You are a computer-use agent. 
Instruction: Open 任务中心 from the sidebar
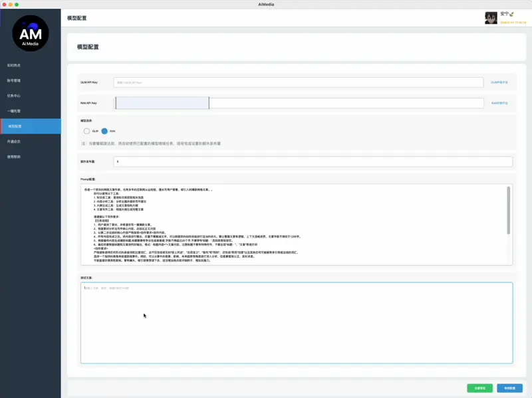14,96
